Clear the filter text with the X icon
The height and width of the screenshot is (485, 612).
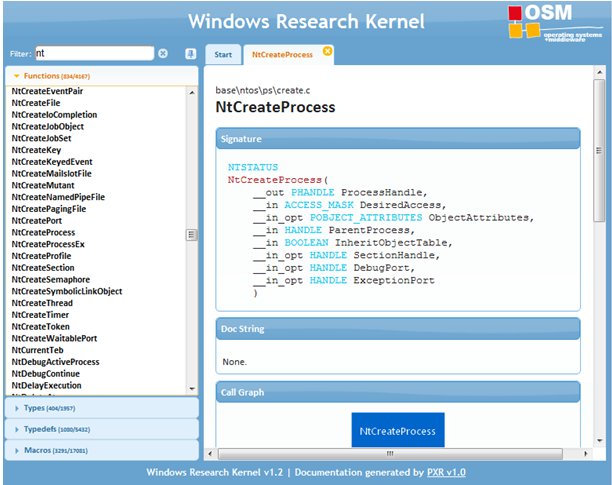point(163,53)
